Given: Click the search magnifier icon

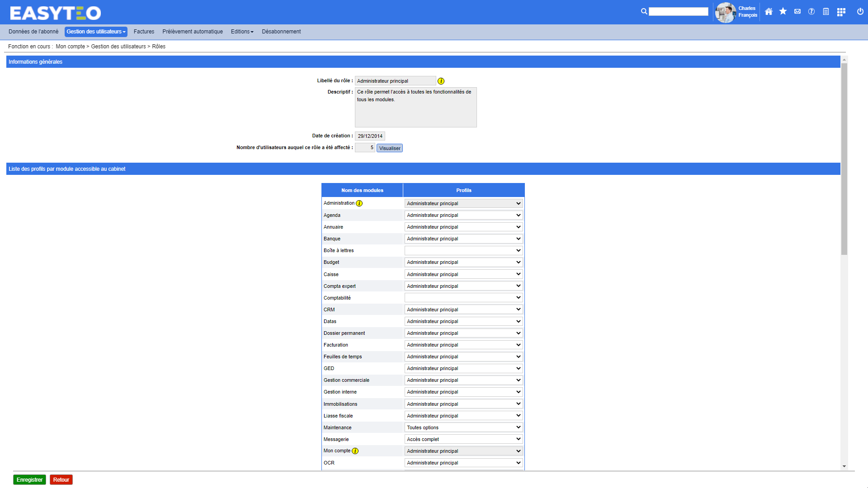Looking at the screenshot, I should [644, 12].
